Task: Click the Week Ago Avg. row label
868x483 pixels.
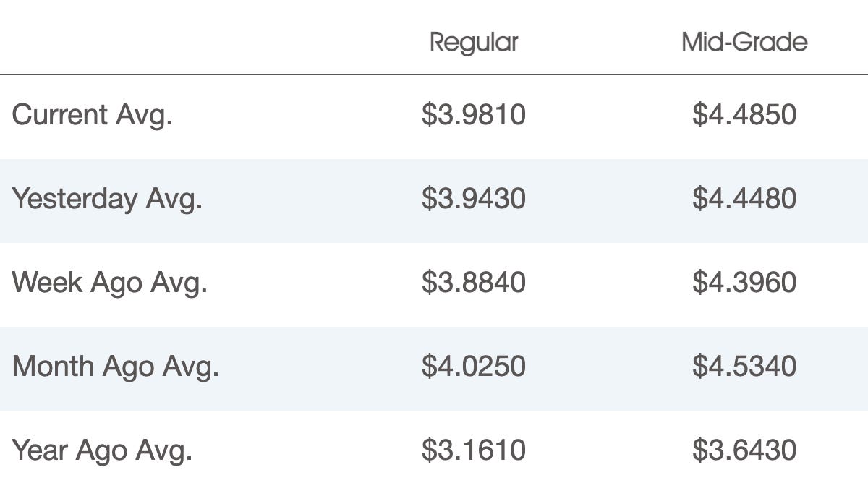Action: (x=110, y=283)
